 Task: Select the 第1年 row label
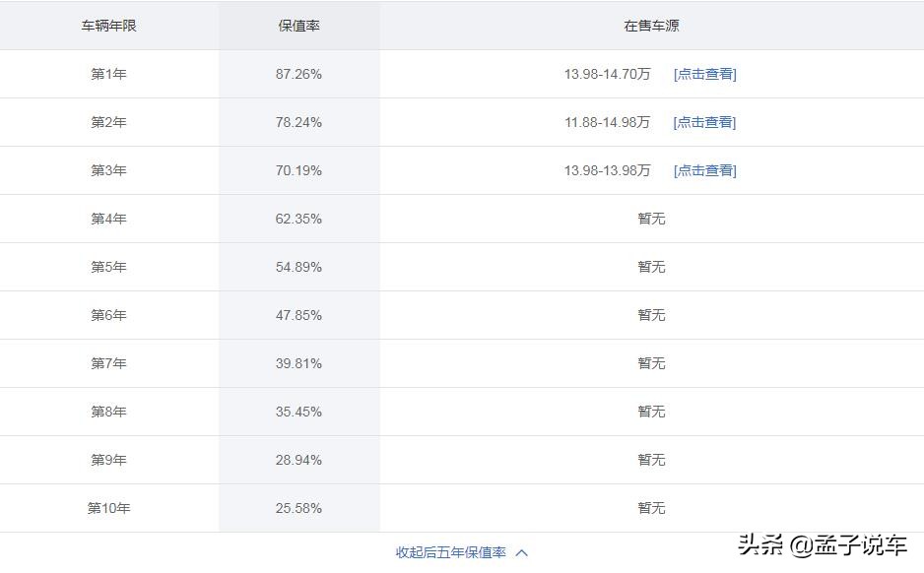[x=107, y=73]
